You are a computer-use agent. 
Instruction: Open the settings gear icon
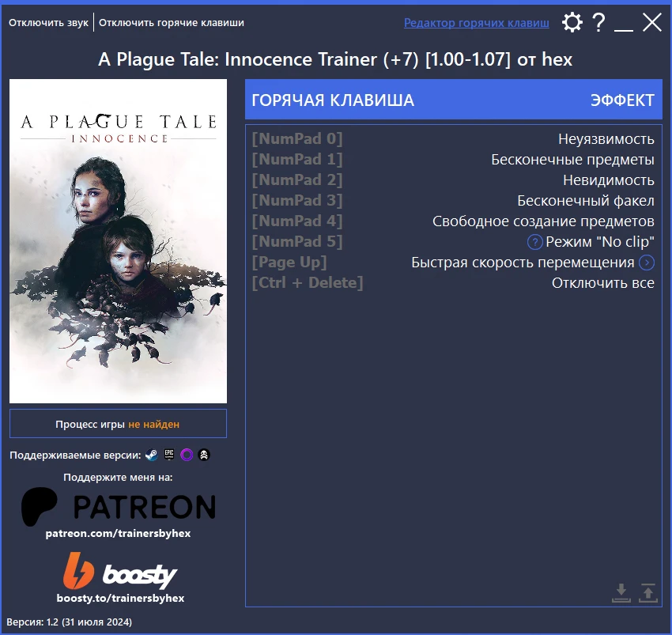572,23
